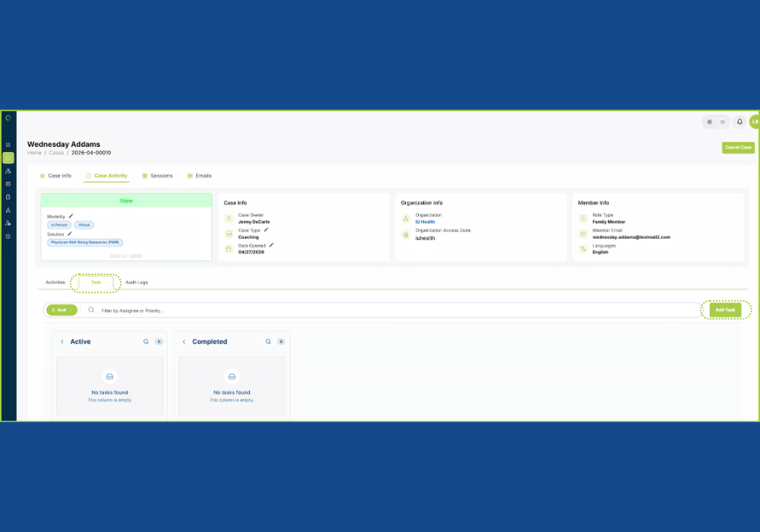Click the Virtual modality tag
The height and width of the screenshot is (532, 760).
pos(84,225)
